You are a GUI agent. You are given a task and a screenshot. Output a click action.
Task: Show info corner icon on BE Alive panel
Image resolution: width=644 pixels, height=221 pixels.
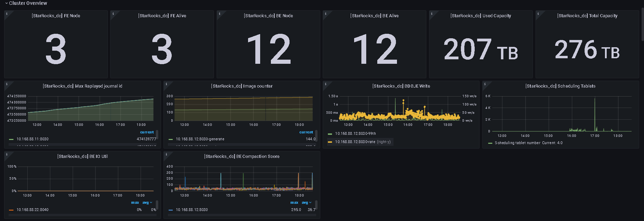click(325, 13)
